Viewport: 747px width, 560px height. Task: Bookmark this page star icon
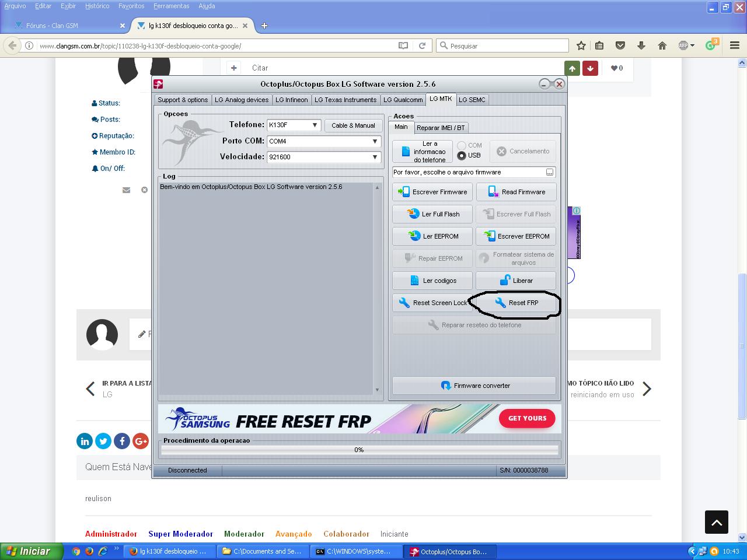tap(581, 45)
